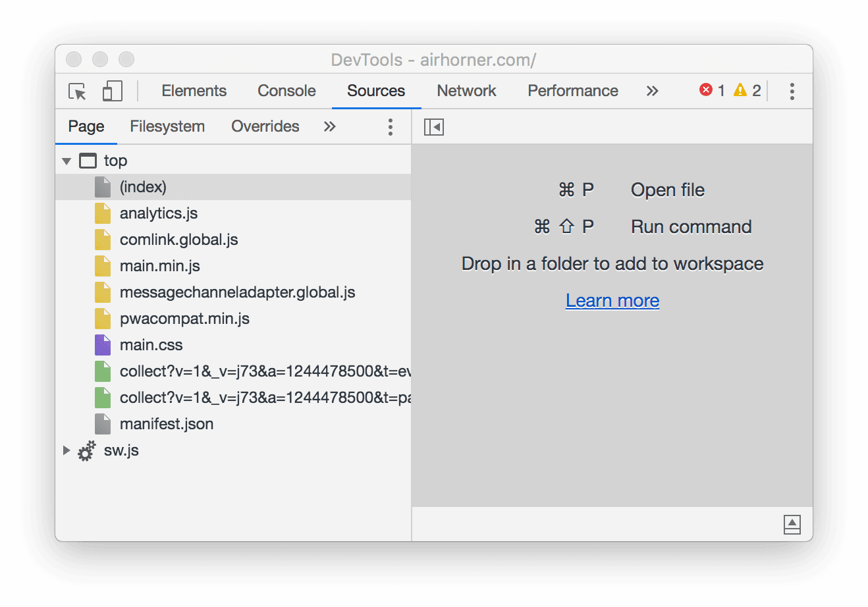
Task: Open the Filesystem tab
Action: pos(167,126)
